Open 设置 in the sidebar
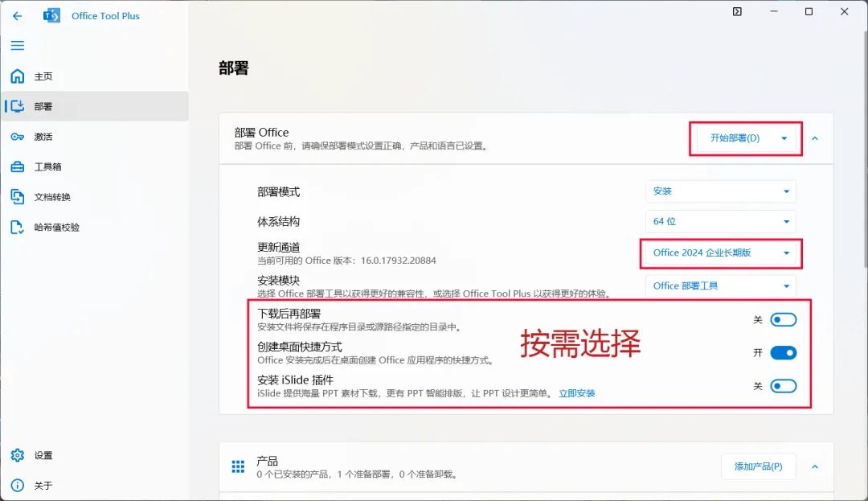868x501 pixels. 95,455
